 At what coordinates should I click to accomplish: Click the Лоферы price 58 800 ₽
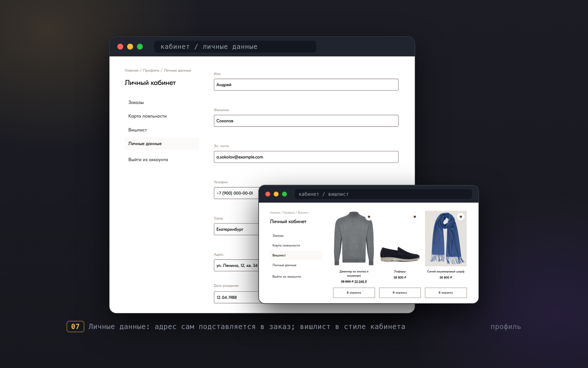click(400, 277)
